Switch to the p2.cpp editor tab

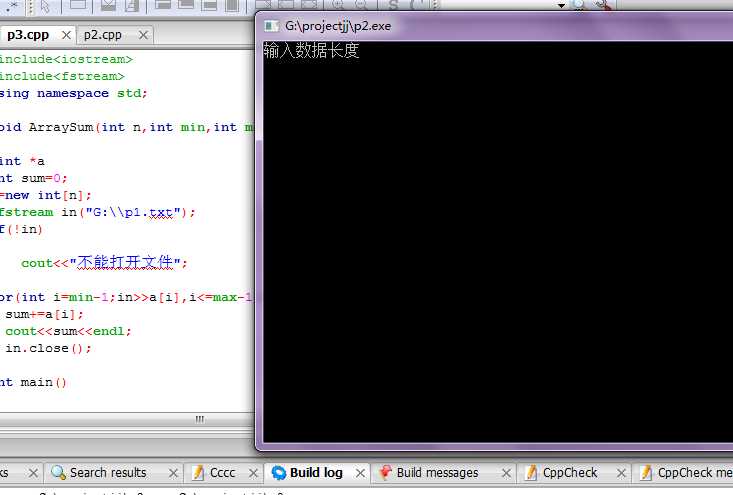102,35
